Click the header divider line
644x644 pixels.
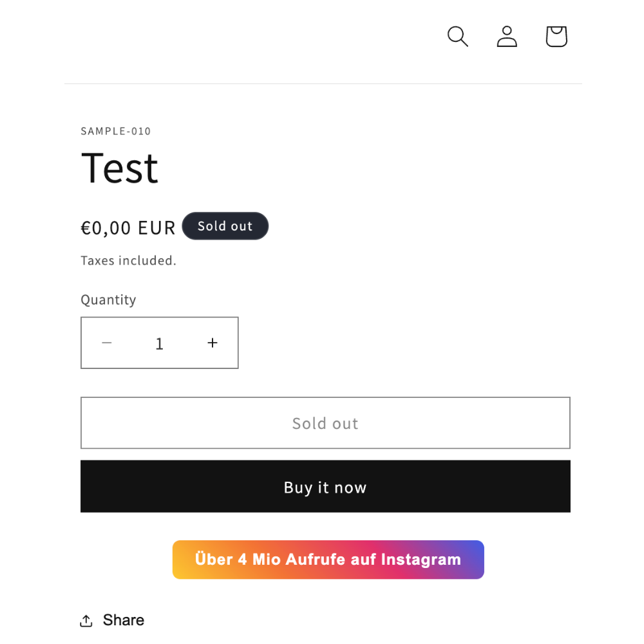pyautogui.click(x=323, y=83)
